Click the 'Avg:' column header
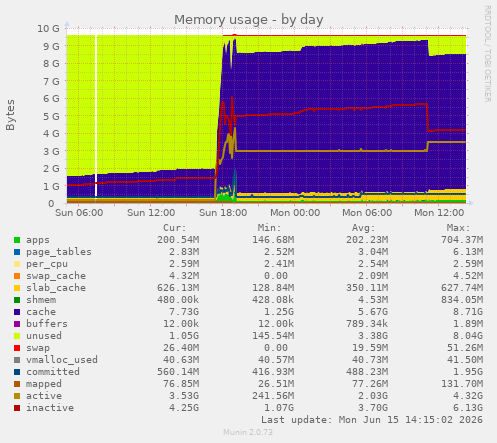497x443 pixels. (x=364, y=228)
